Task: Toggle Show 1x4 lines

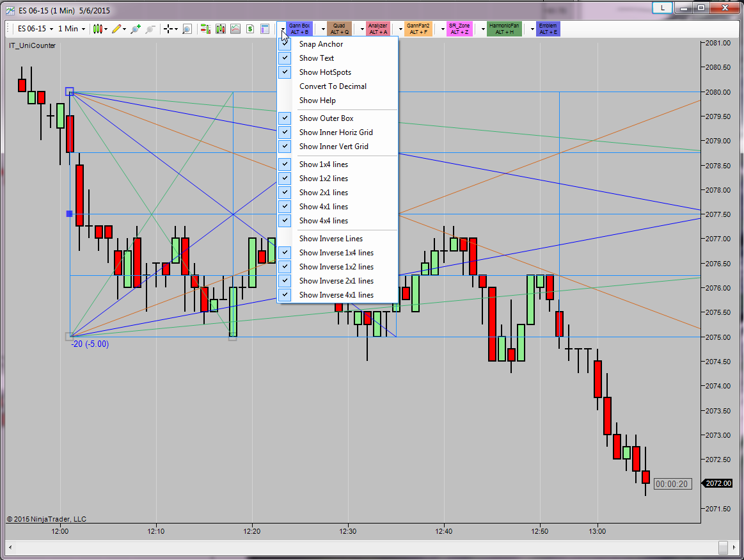Action: pyautogui.click(x=337, y=164)
